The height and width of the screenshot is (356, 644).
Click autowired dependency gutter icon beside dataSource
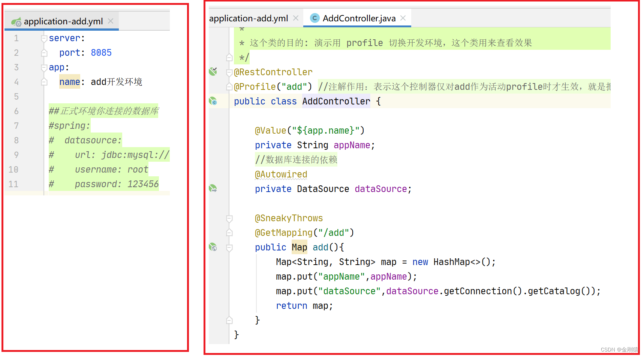[213, 189]
